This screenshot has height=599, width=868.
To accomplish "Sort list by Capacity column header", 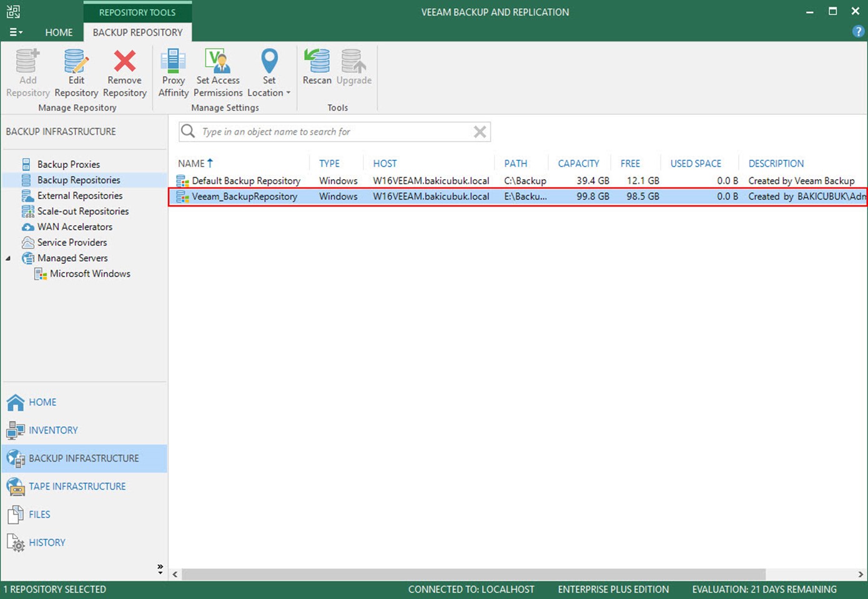I will point(578,163).
